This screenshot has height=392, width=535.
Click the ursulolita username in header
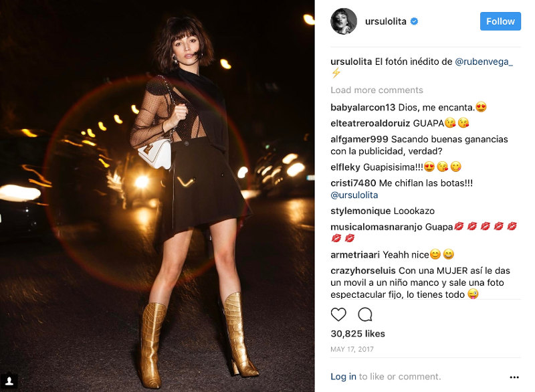point(386,21)
